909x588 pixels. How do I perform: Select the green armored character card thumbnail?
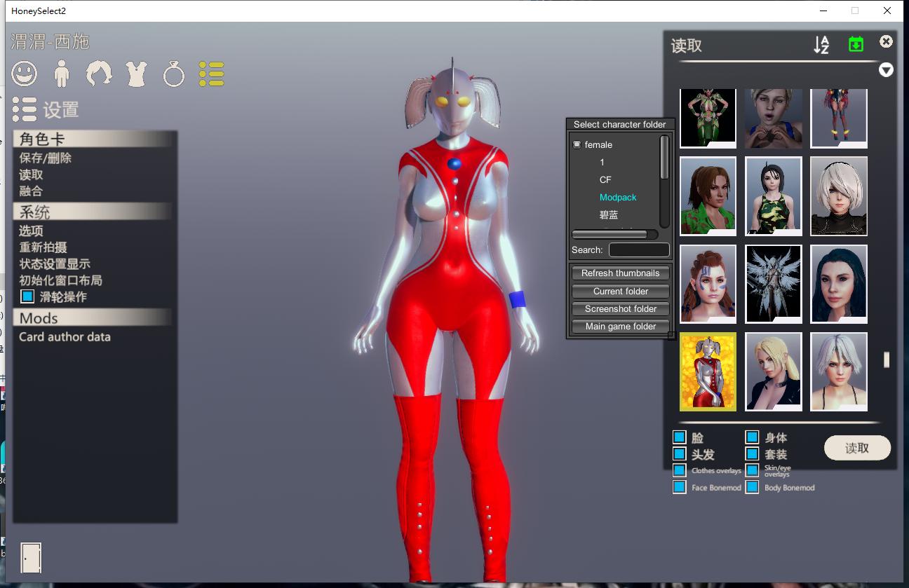point(708,118)
